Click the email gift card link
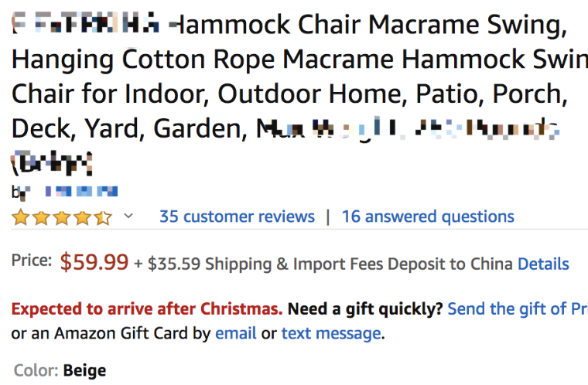Viewport: 588px width, 385px height. (x=236, y=334)
